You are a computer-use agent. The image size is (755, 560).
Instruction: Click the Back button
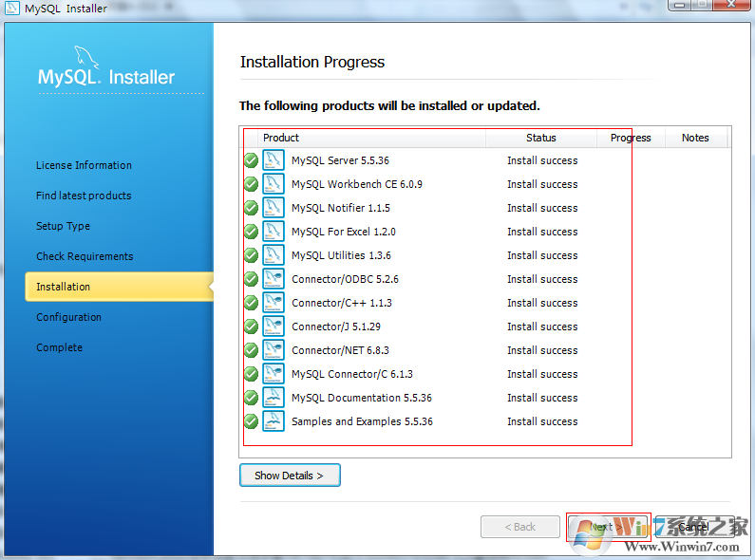click(x=520, y=527)
